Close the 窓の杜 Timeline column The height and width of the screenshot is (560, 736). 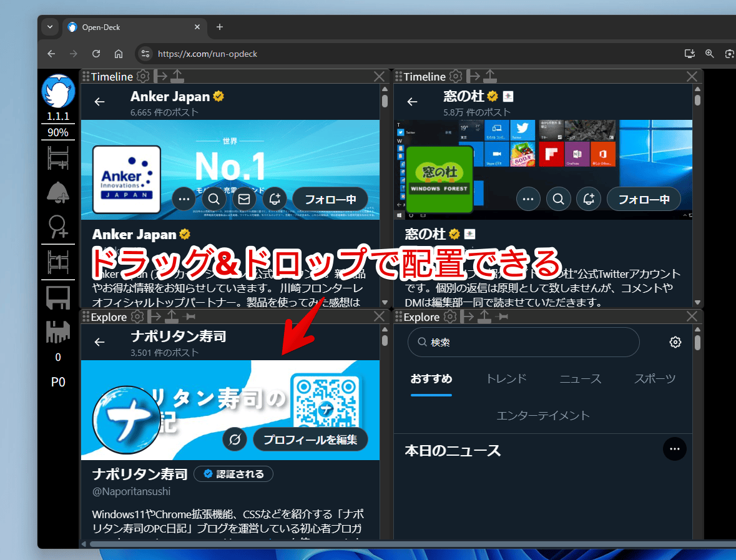tap(692, 76)
